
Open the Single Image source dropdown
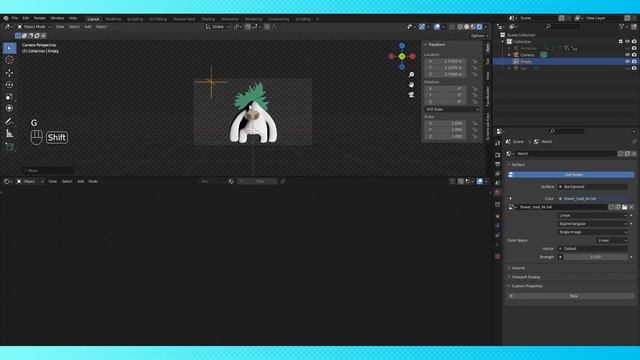pos(592,232)
